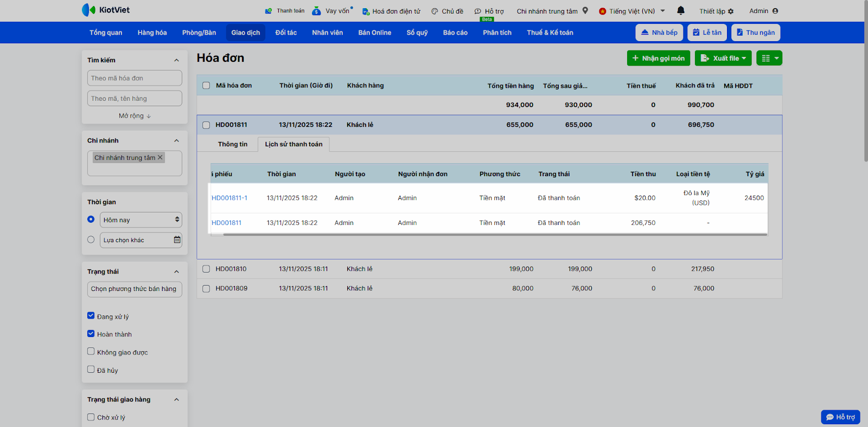Select the Lựa chọn khác radio button
The image size is (868, 427).
point(91,240)
